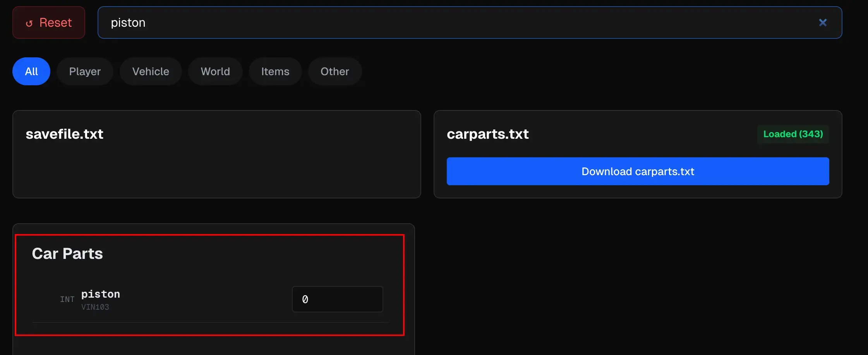Switch to the Vehicle filter

click(x=151, y=71)
